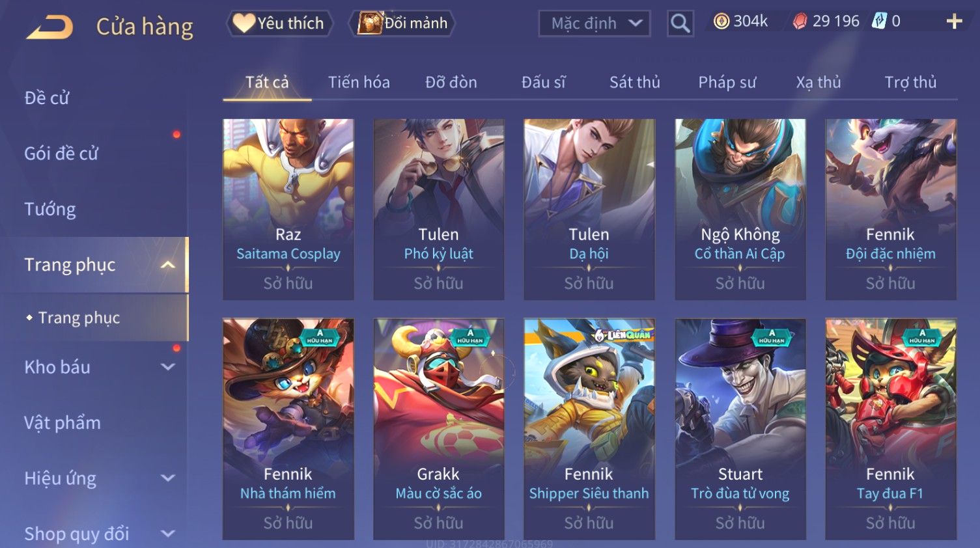Image resolution: width=980 pixels, height=548 pixels.
Task: Open Đổi mảnh chest exchange
Action: pyautogui.click(x=402, y=23)
